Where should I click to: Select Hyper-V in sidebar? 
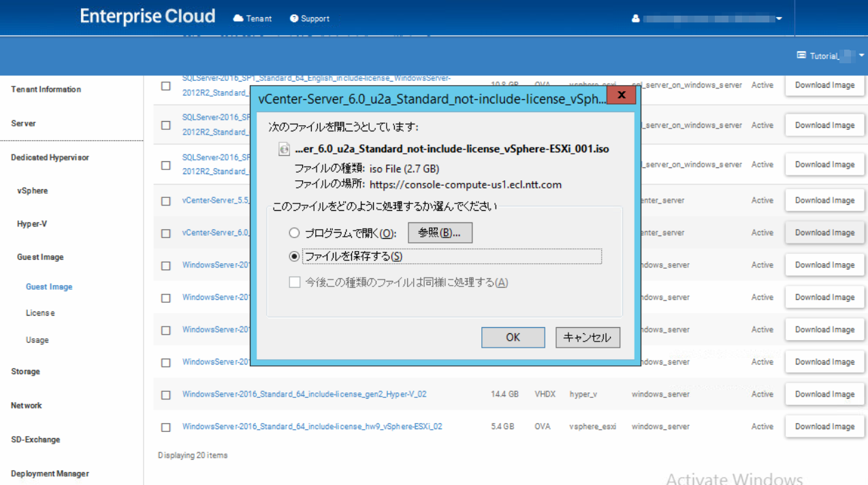pos(32,224)
